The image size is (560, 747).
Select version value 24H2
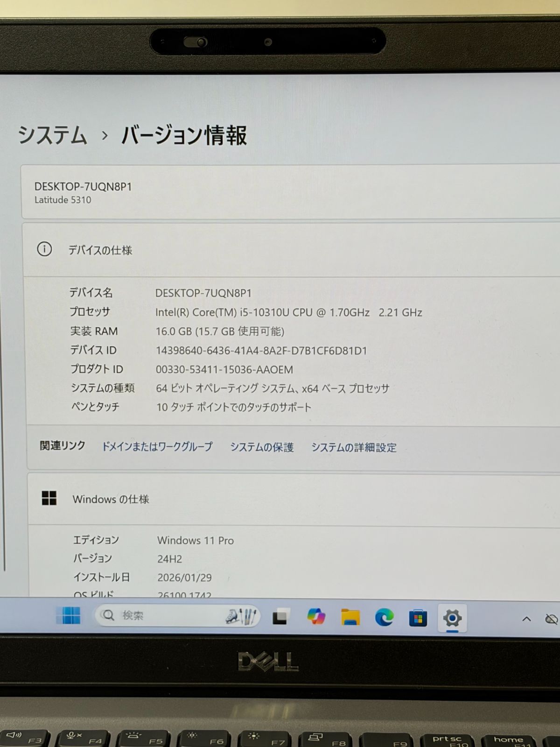tap(169, 558)
